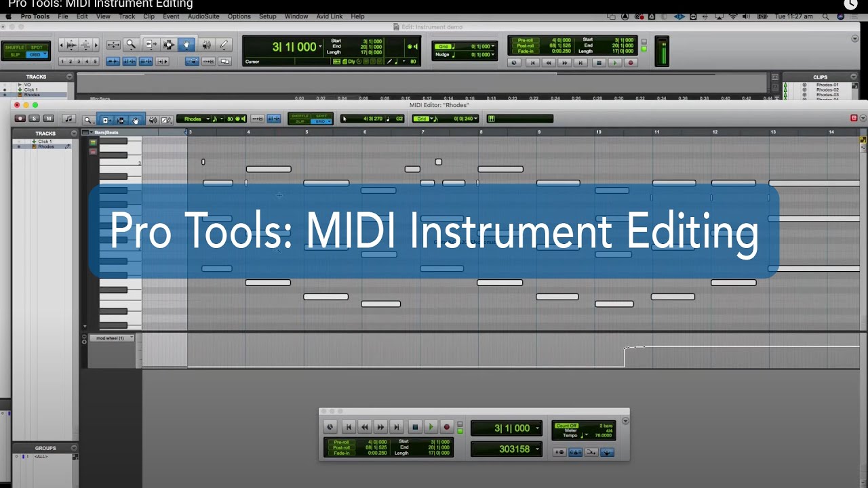Open the Setup menu
This screenshot has width=868, height=488.
point(267,16)
